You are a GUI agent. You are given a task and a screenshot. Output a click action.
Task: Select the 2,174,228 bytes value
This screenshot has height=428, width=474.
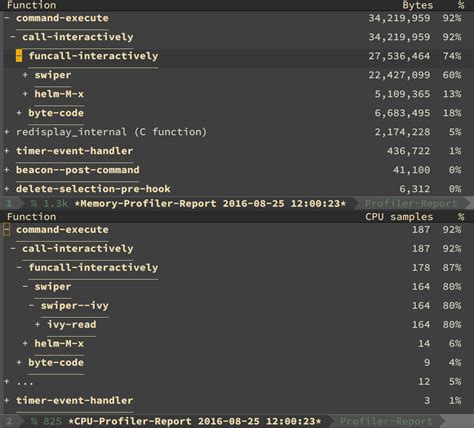402,132
